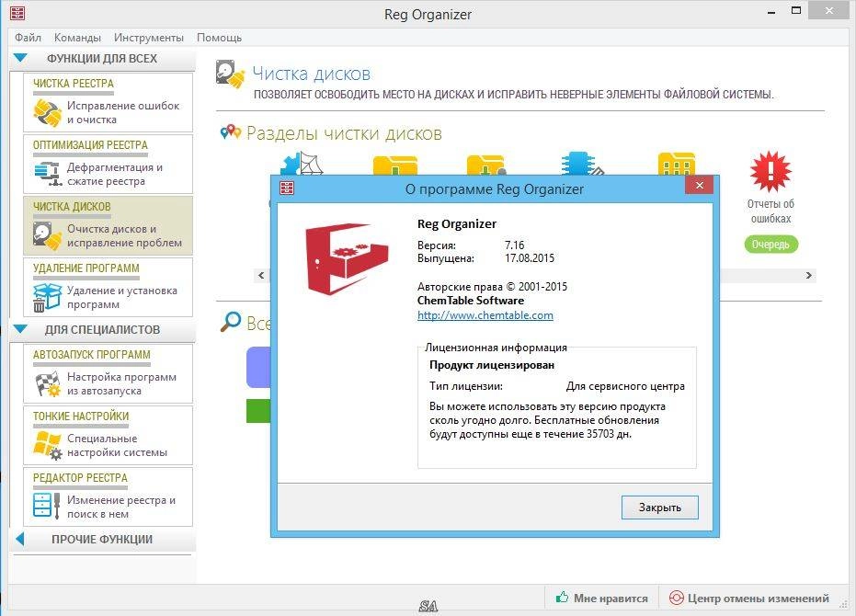Maximize the Reg Organizer main window
Image resolution: width=856 pixels, height=616 pixels.
click(x=796, y=10)
